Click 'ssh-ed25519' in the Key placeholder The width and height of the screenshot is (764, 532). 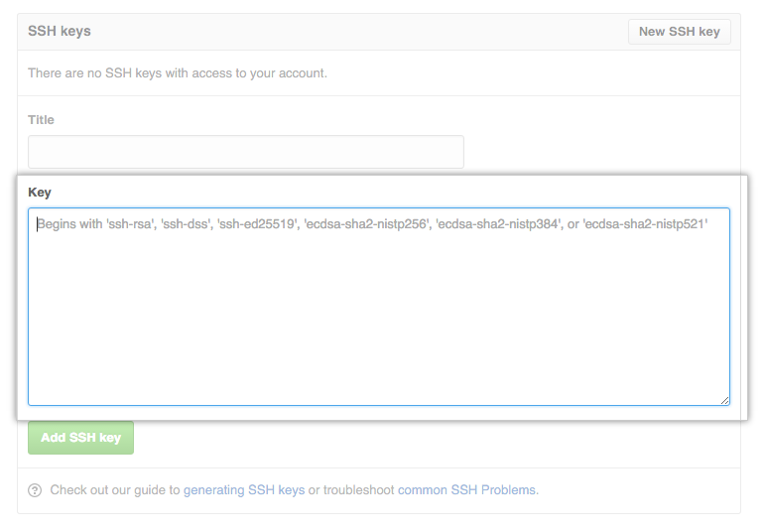pyautogui.click(x=257, y=224)
